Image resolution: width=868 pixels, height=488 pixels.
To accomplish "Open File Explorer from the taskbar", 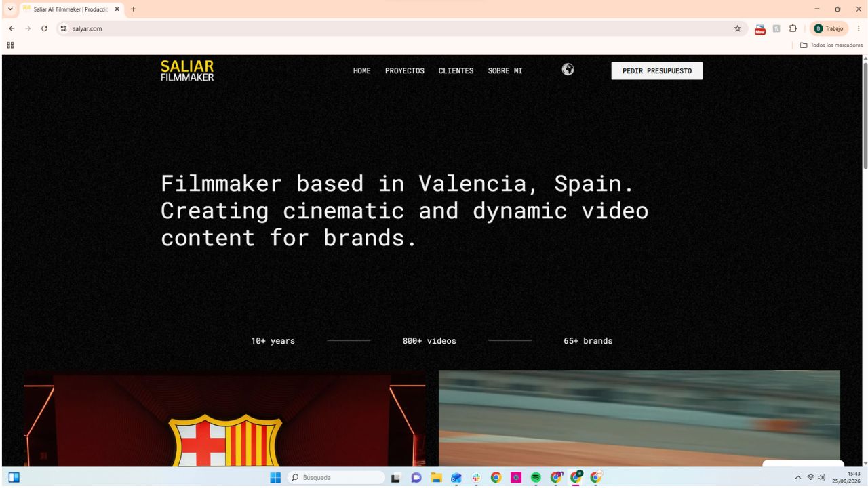I will (436, 478).
